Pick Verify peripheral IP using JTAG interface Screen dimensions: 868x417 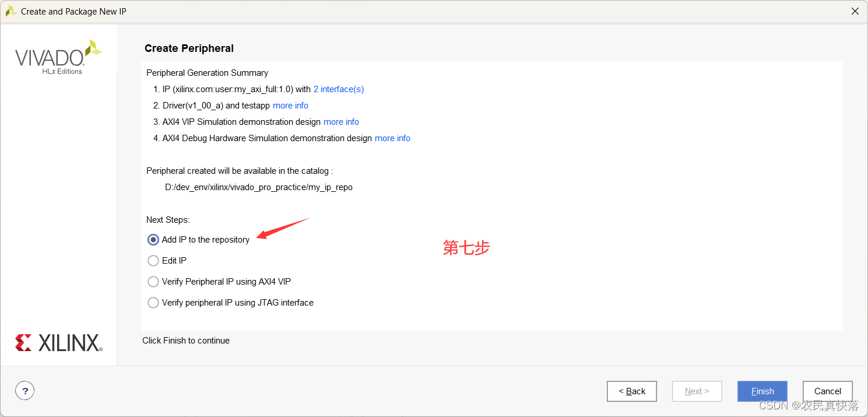(153, 303)
